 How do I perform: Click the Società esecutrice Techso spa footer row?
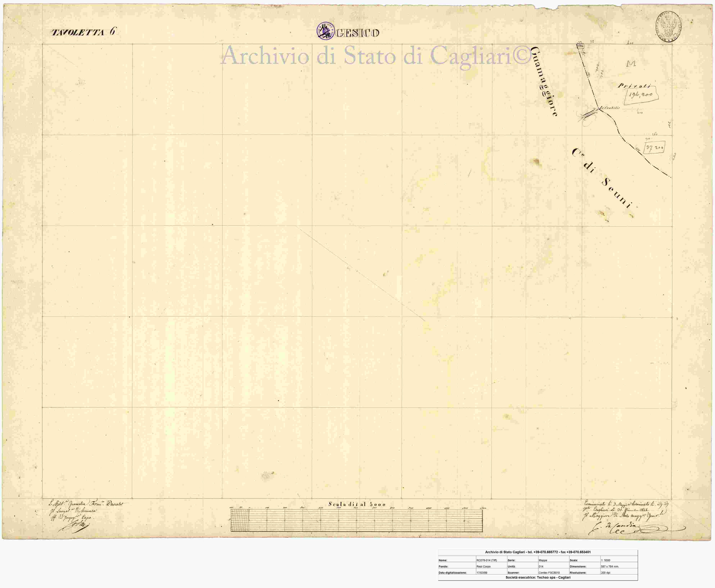[x=538, y=577]
